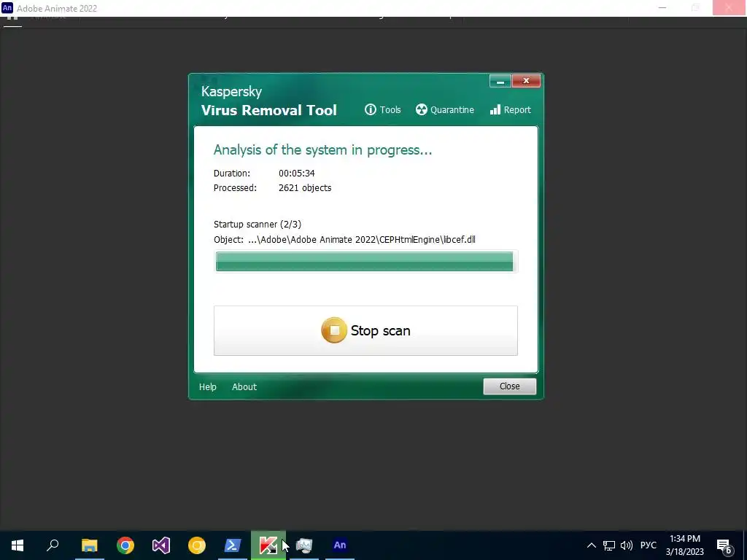Click the Duration value 00:05:34
Viewport: 747px width, 560px height.
[x=296, y=174]
